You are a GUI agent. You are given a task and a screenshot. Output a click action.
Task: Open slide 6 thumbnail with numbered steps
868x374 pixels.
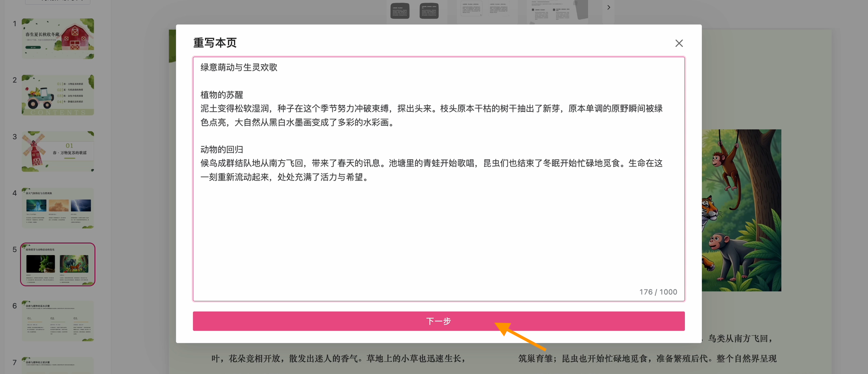pos(58,321)
